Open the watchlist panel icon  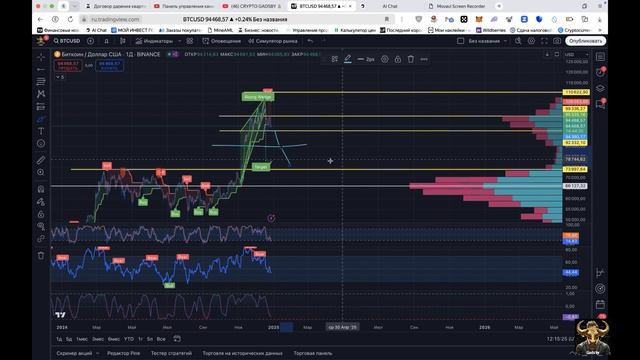[x=600, y=57]
